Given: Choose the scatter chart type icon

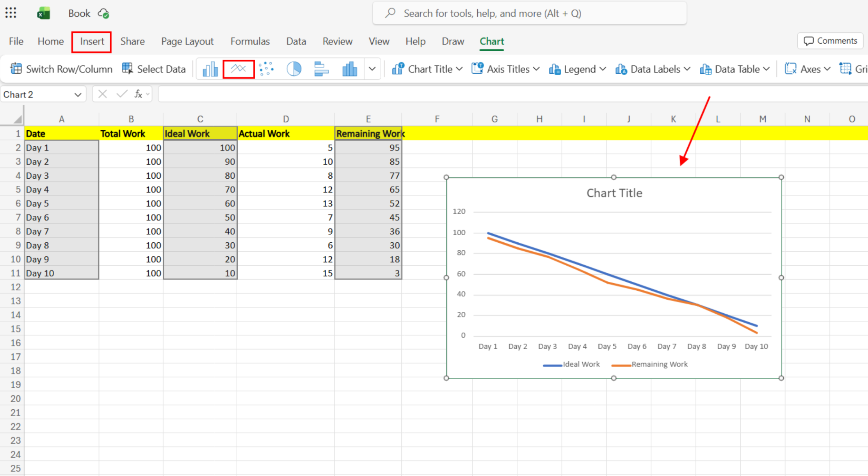Looking at the screenshot, I should [x=266, y=69].
